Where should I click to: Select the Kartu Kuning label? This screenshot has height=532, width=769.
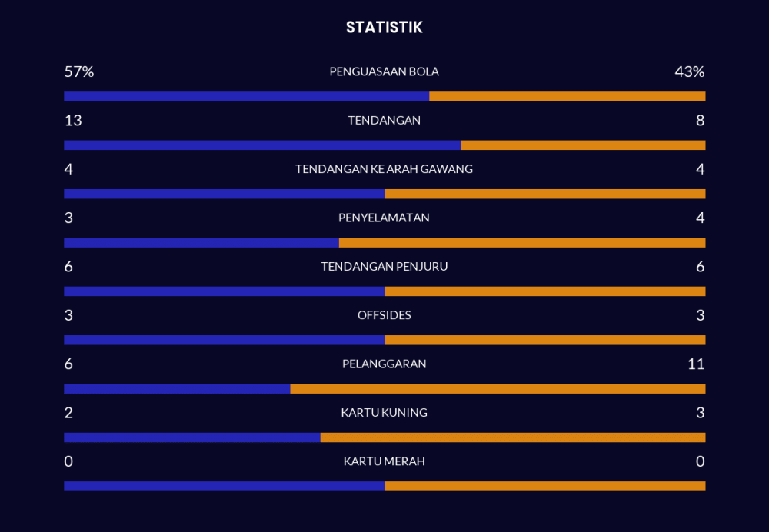[384, 413]
